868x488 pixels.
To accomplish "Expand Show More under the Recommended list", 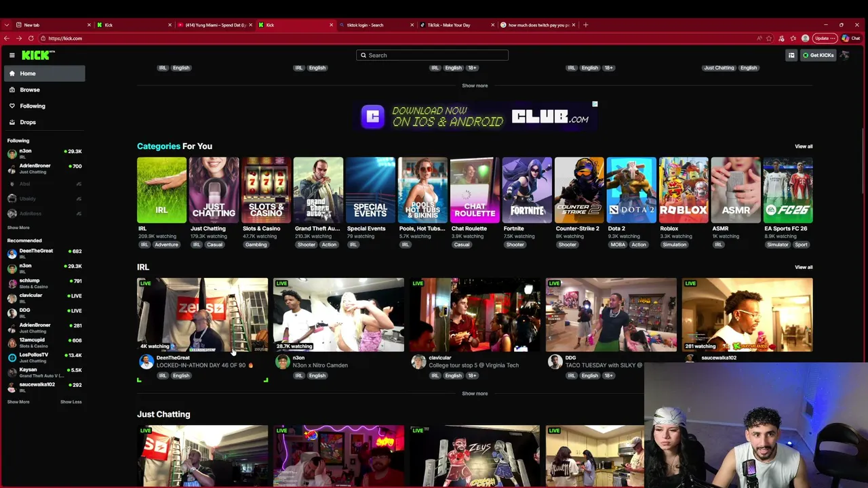I will (x=18, y=402).
